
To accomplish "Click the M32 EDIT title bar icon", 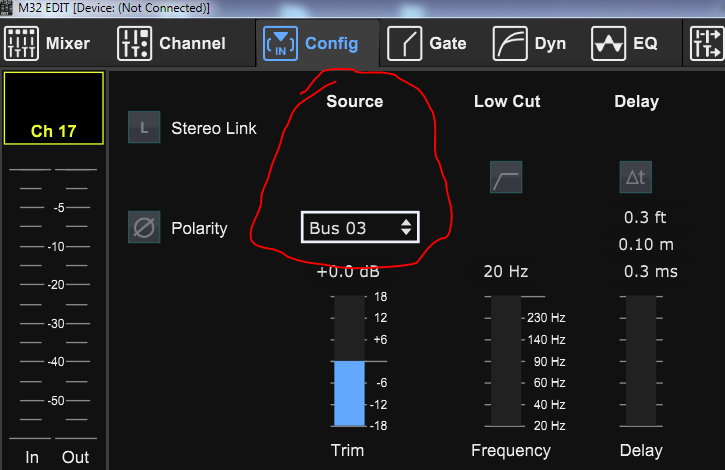I will (x=6, y=8).
